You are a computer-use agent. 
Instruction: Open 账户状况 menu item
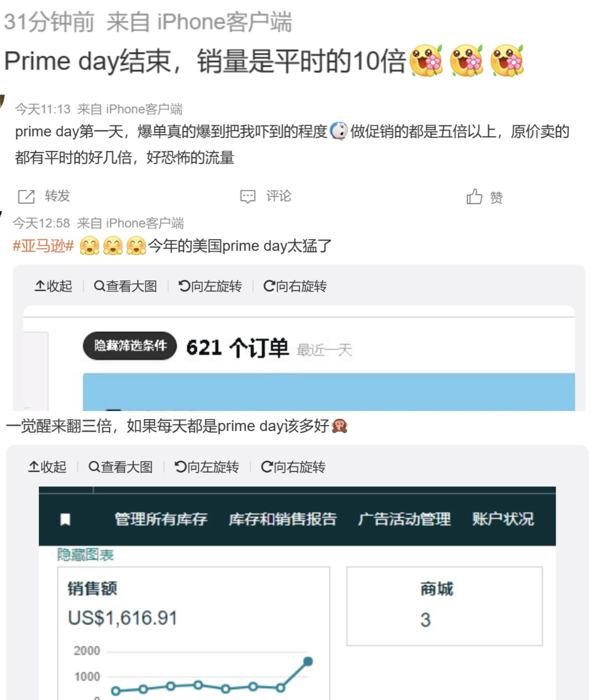503,519
